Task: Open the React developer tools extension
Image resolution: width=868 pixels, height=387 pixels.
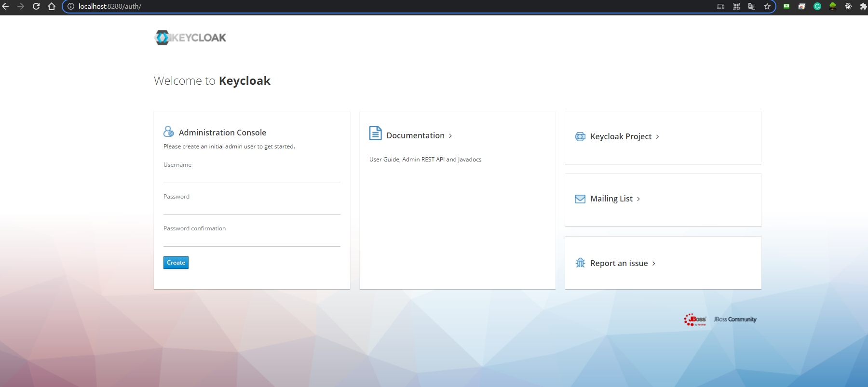Action: click(848, 6)
